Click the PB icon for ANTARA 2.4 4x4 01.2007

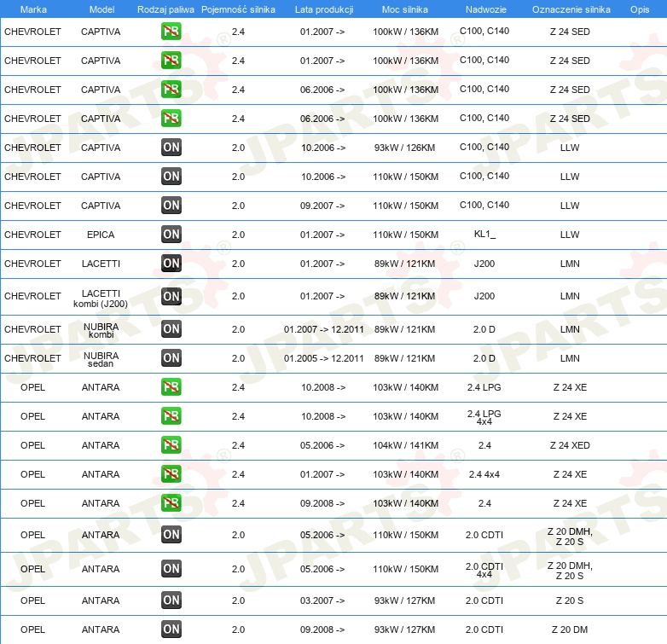171,473
